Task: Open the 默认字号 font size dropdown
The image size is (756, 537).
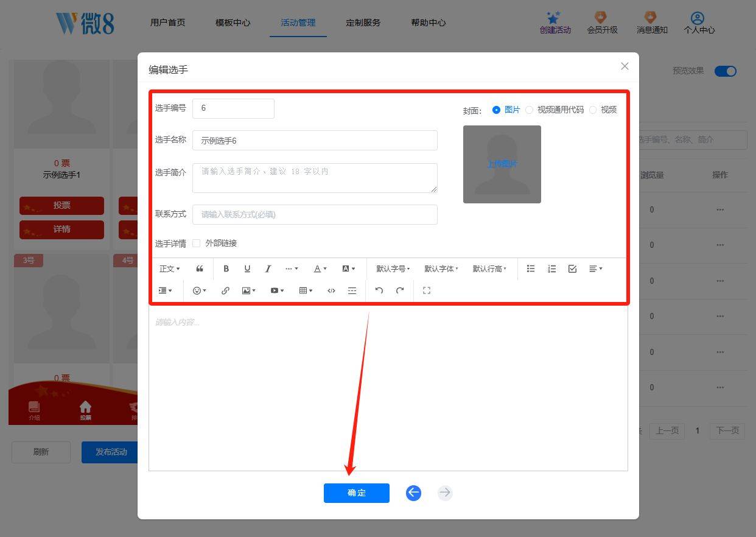Action: click(x=393, y=268)
